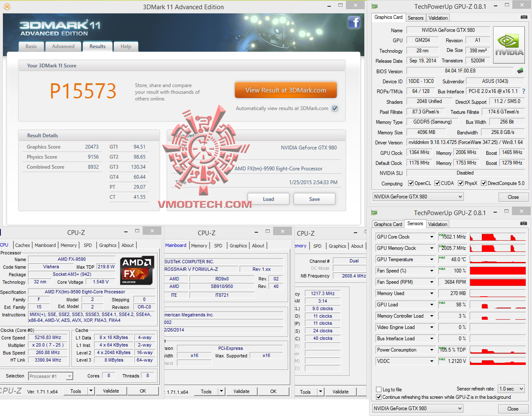Open the Caches tab in first CPU-Z window
Viewport: 532px width, 416px height.
point(23,245)
